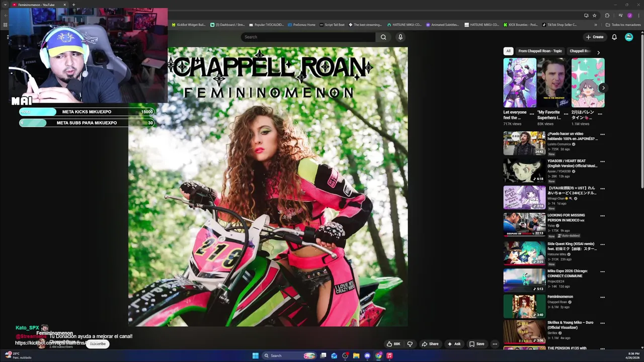Open the weather widget showing 25°C
This screenshot has width=644, height=362.
19,355
